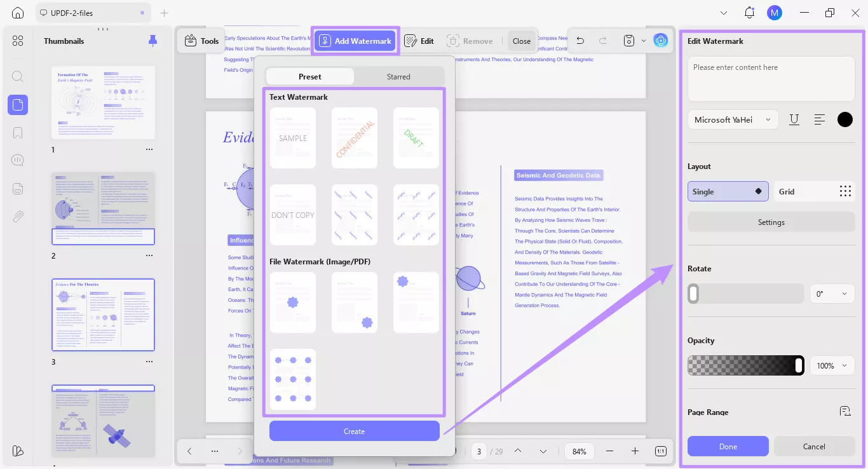This screenshot has width=868, height=469.
Task: Close the watermark toolbar with Close
Action: point(522,41)
